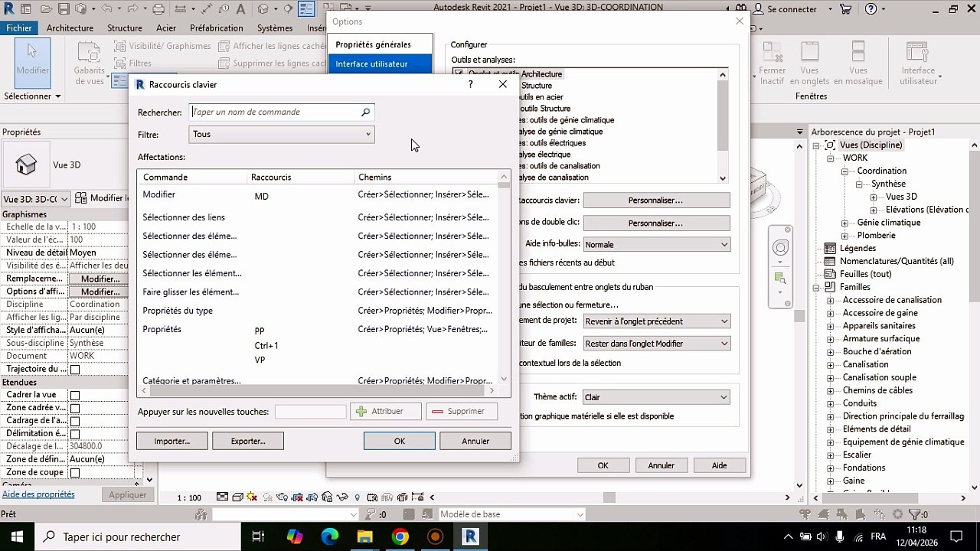980x551 pixels.
Task: Click Personnaliser... next to Raccourcis clavier
Action: pos(656,201)
